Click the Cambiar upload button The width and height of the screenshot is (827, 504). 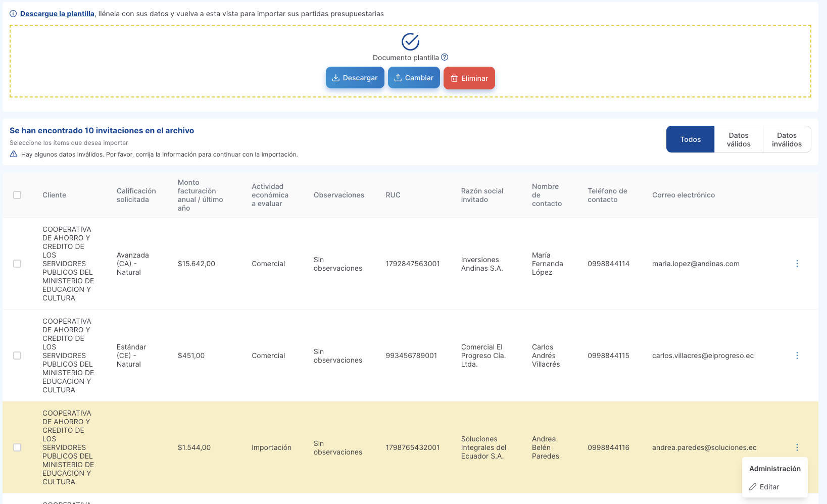pyautogui.click(x=414, y=78)
